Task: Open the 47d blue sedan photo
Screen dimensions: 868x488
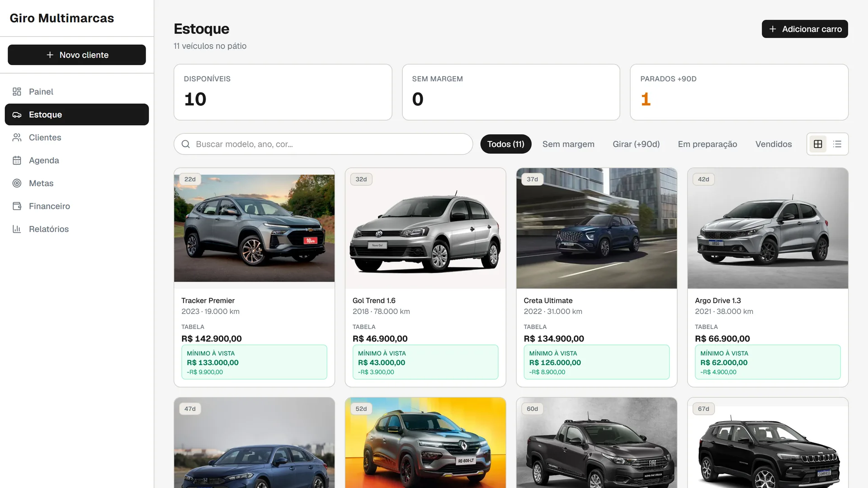Action: click(255, 443)
